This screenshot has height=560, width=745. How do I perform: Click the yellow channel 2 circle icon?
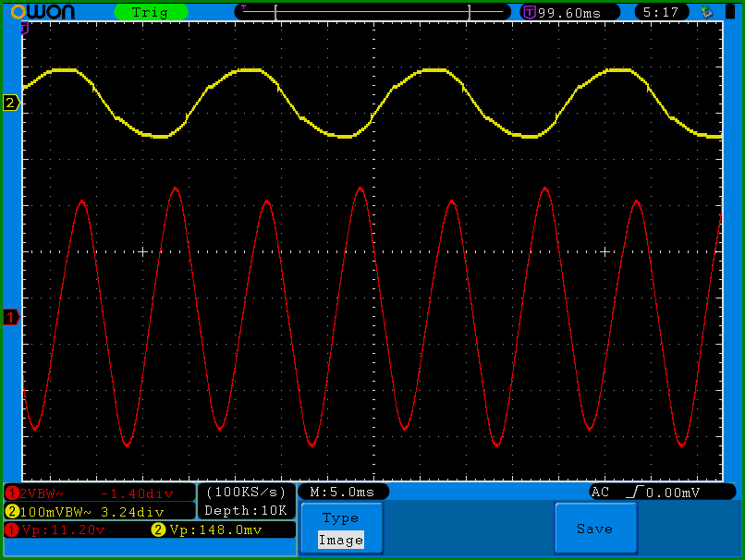pos(12,512)
